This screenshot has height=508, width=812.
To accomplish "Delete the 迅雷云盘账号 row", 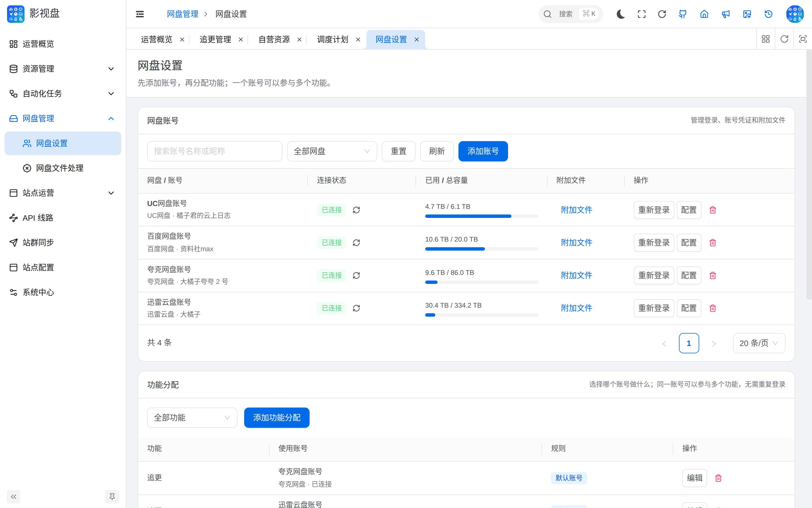I will 713,308.
